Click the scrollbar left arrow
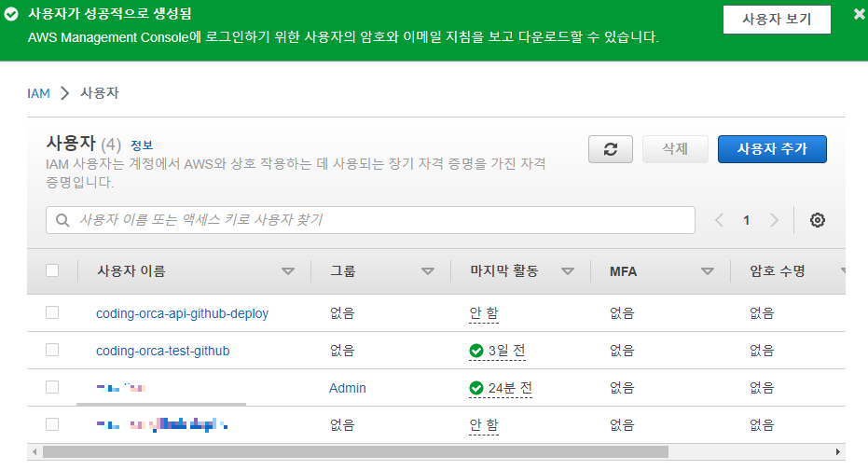The image size is (868, 470). (34, 451)
